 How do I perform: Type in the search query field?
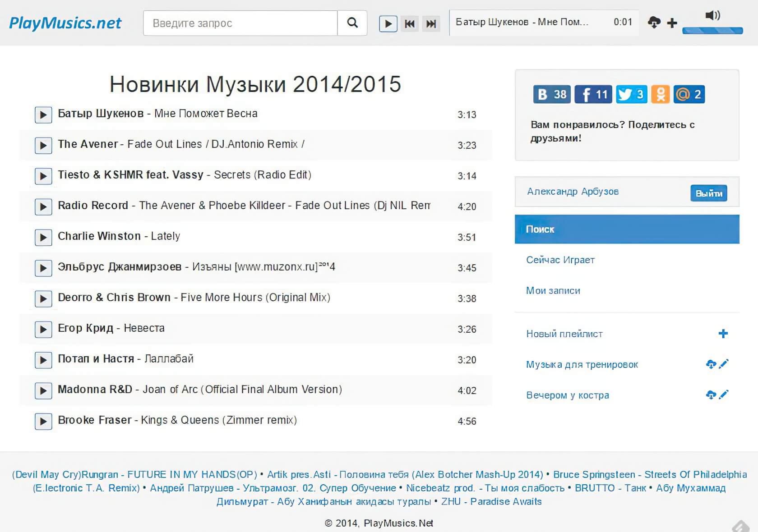click(240, 23)
